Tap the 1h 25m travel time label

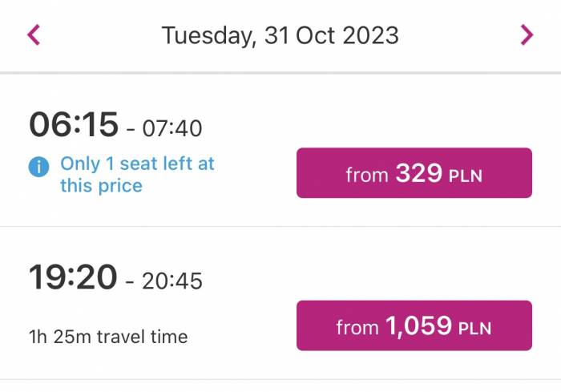point(108,337)
